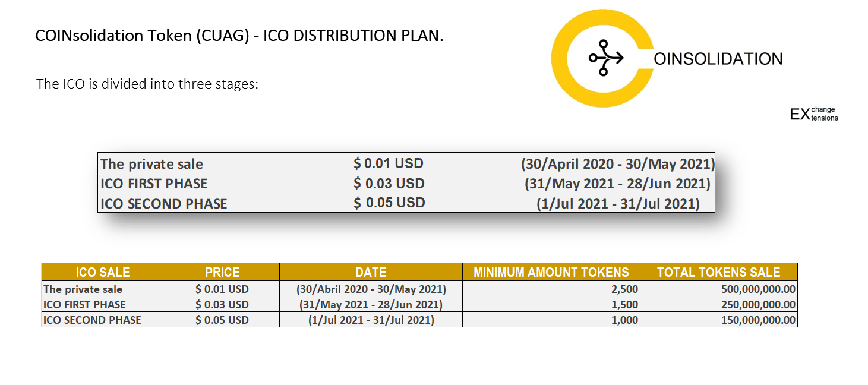
Task: Click the ICO DISTRIBUTION PLAN title text
Action: pos(353,36)
